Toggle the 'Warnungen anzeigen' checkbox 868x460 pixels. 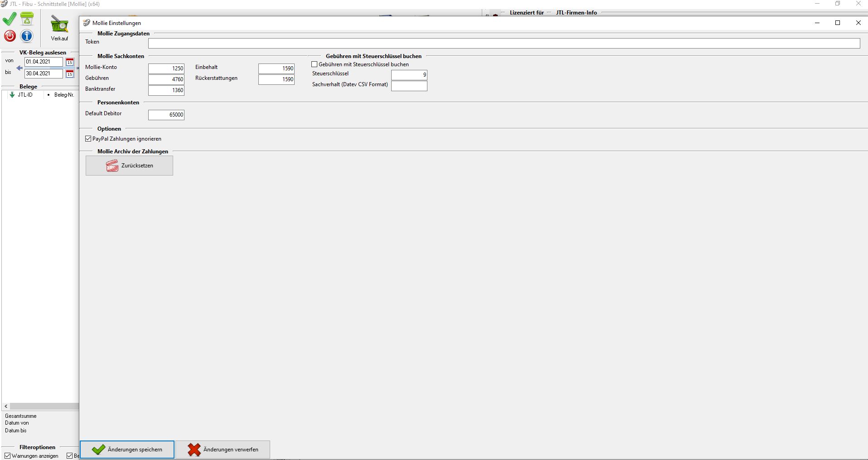[x=8, y=456]
